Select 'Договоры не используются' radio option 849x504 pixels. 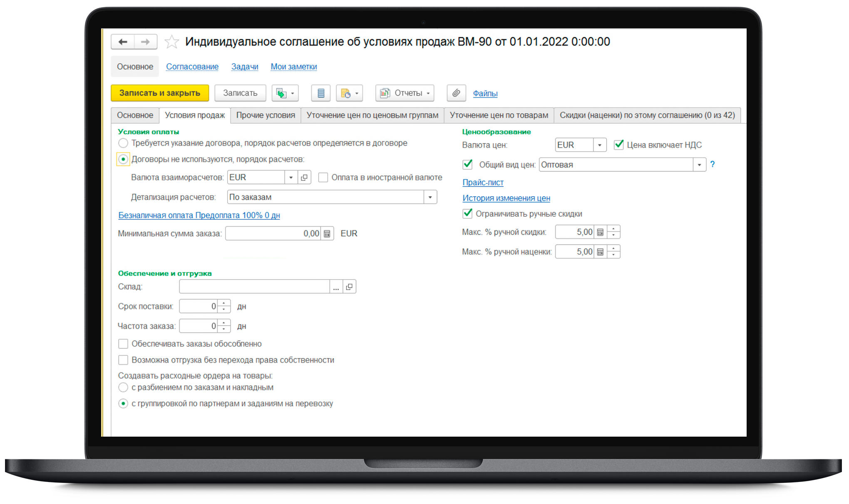123,159
